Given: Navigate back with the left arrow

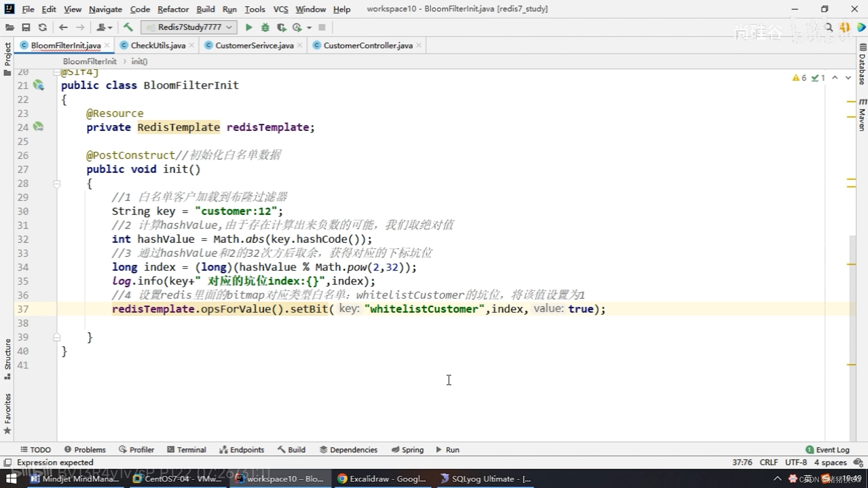Looking at the screenshot, I should (63, 28).
